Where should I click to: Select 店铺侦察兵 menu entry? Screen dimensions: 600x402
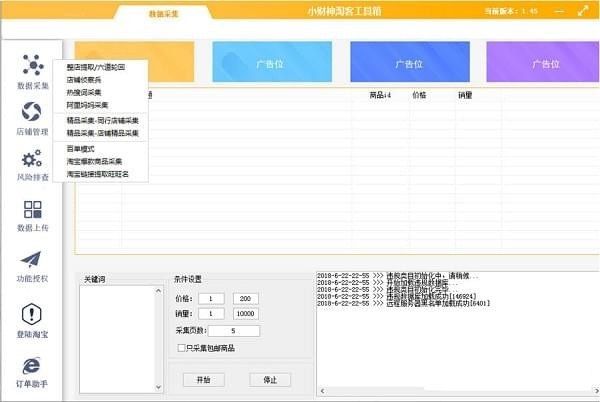84,80
